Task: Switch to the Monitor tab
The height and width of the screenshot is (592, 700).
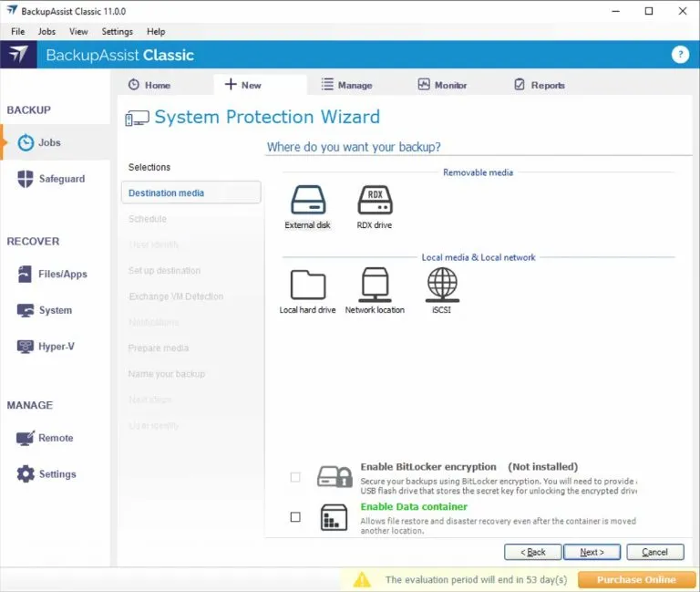Action: pos(442,85)
